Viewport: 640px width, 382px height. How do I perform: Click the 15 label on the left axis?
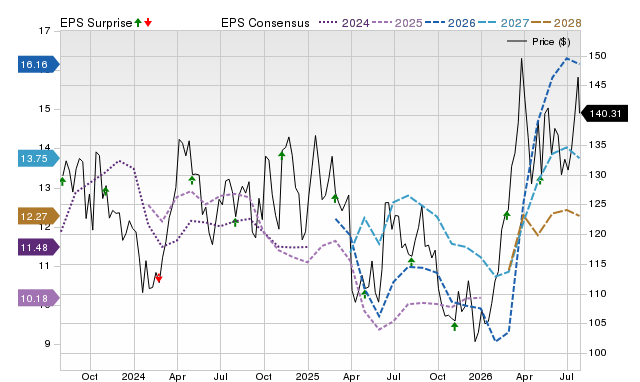[45, 109]
